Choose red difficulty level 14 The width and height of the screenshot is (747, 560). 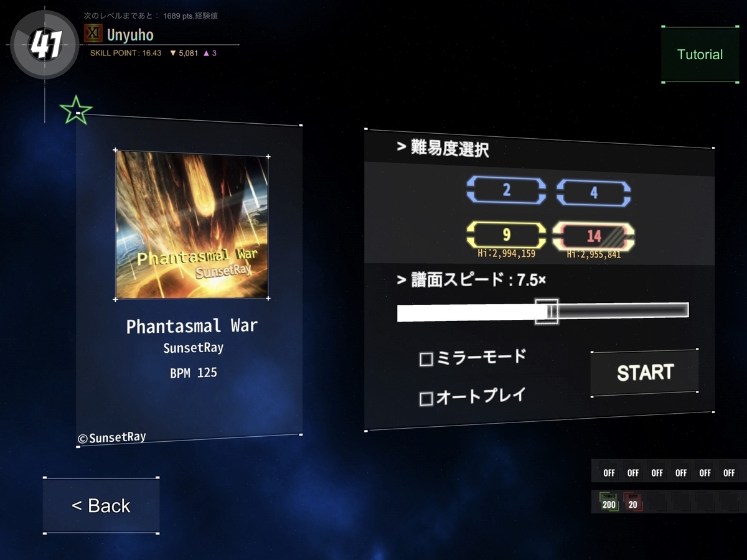593,236
